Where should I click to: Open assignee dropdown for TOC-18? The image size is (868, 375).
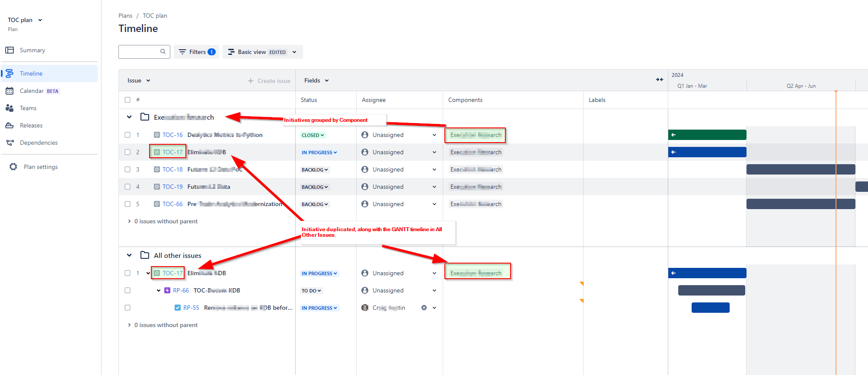(434, 169)
